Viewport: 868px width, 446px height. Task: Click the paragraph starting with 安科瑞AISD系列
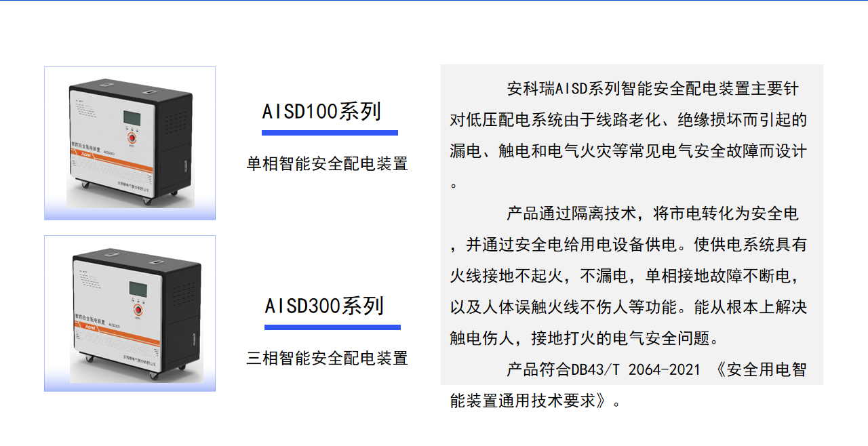pos(629,136)
